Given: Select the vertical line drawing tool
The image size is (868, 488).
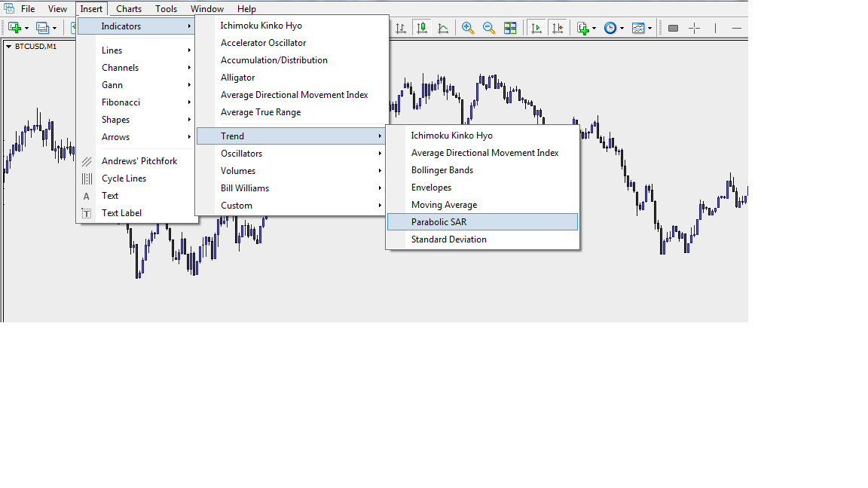Looking at the screenshot, I should pyautogui.click(x=715, y=28).
